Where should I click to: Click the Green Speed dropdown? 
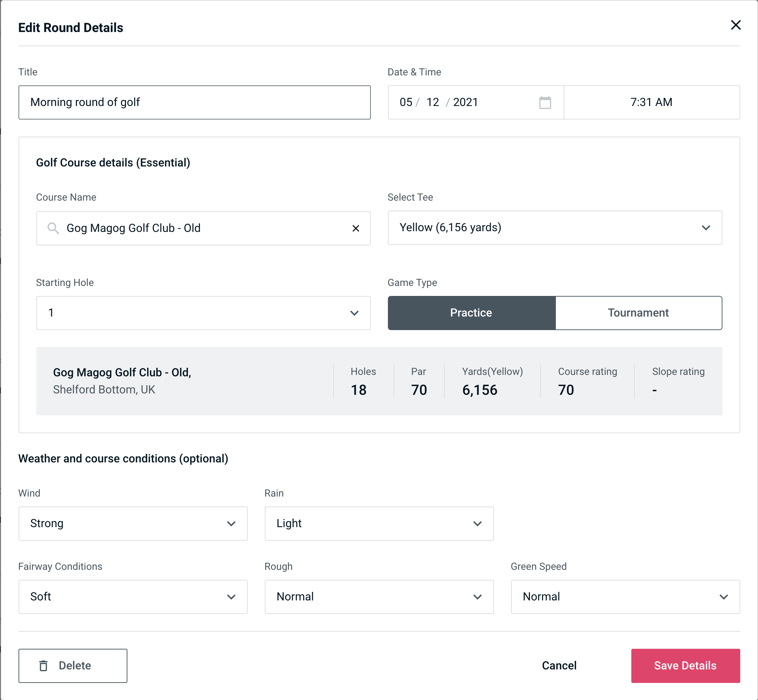tap(625, 596)
